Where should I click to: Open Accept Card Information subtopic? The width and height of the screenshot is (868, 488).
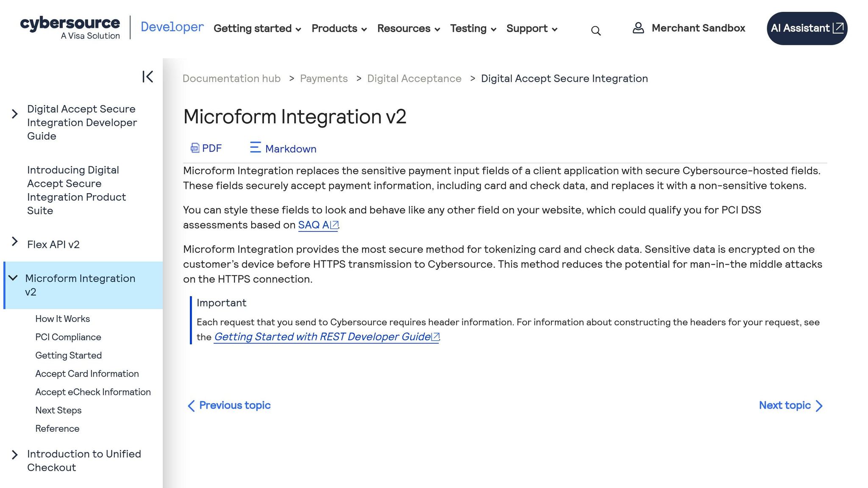point(87,374)
